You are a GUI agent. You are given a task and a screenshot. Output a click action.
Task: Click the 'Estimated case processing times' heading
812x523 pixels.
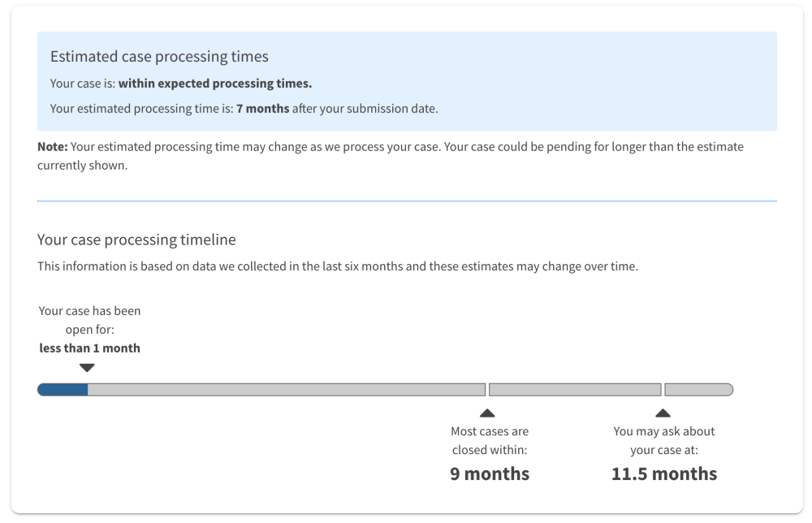[x=159, y=57]
